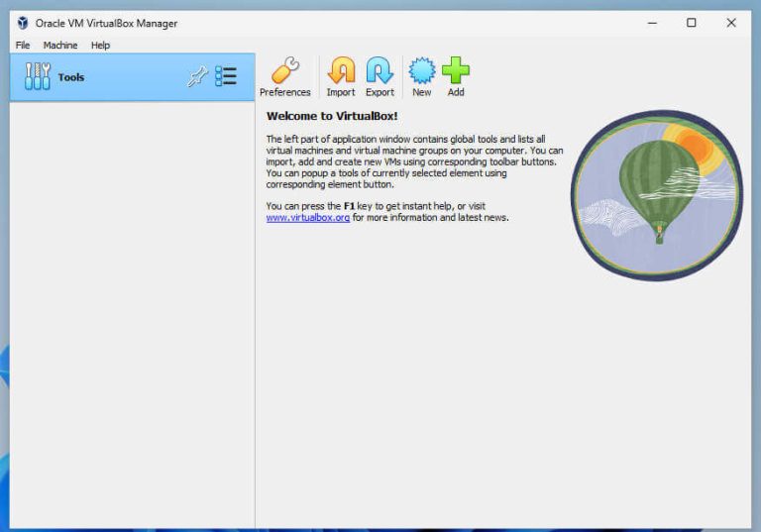Viewport: 761px width, 532px height.
Task: Click the VirtualBox cube title bar icon
Action: [x=23, y=23]
